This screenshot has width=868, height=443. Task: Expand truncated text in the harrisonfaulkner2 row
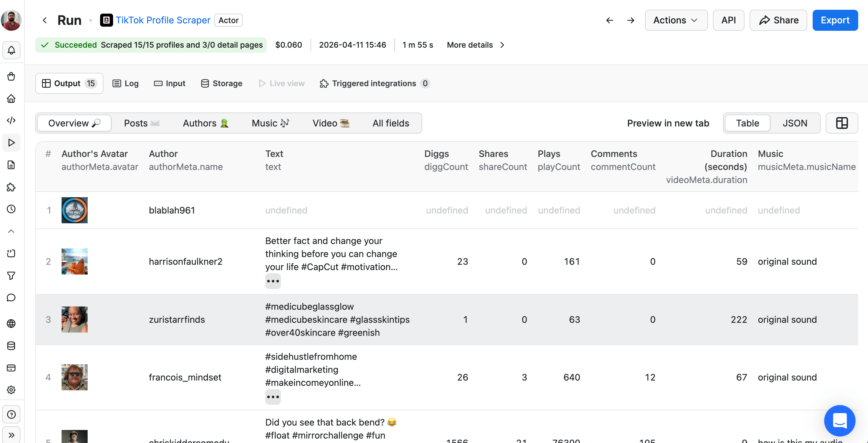(273, 281)
